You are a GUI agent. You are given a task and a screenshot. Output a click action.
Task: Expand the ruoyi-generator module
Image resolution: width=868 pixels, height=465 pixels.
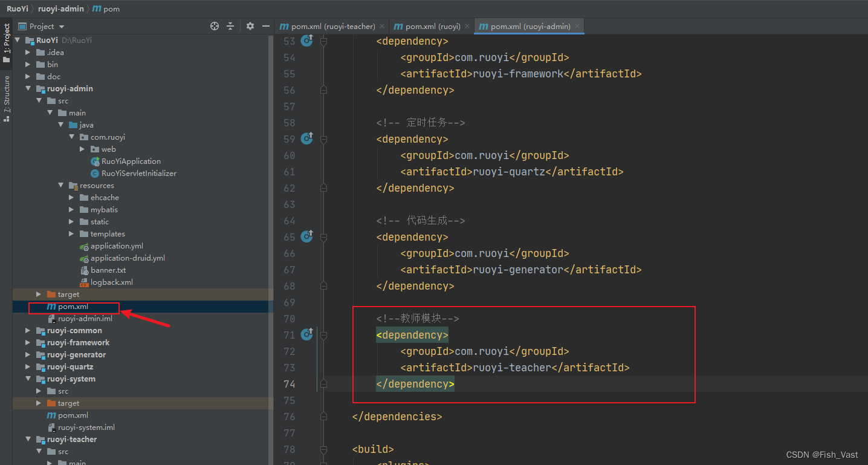28,355
